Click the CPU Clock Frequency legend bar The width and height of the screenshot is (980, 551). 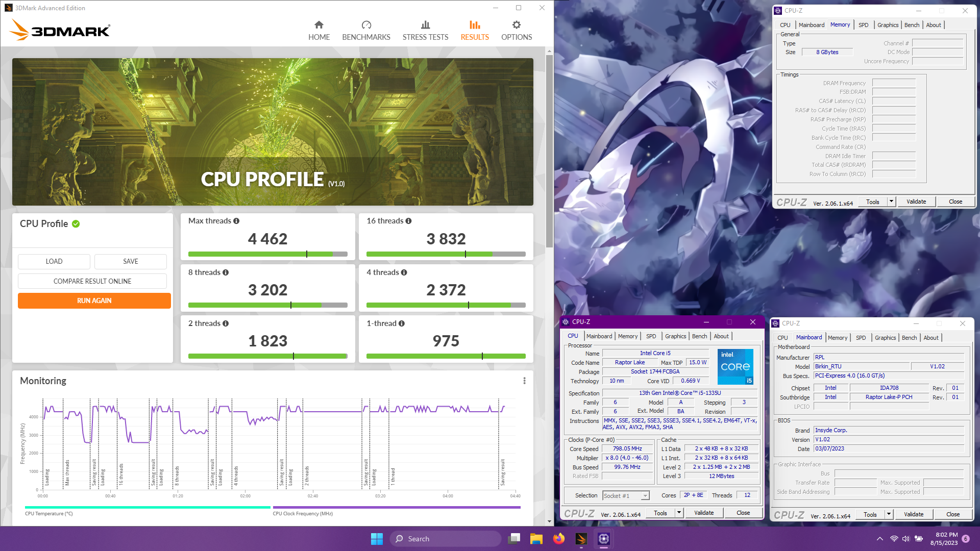coord(397,508)
